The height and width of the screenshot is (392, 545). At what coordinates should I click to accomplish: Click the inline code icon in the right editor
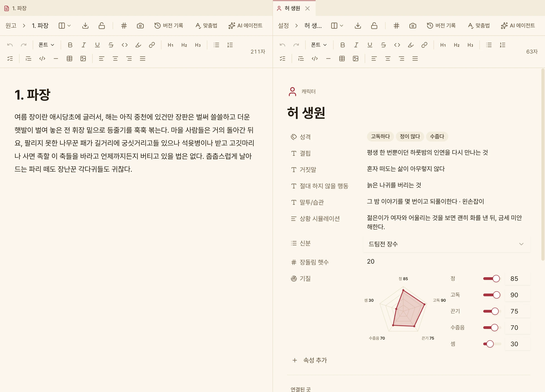click(x=397, y=45)
